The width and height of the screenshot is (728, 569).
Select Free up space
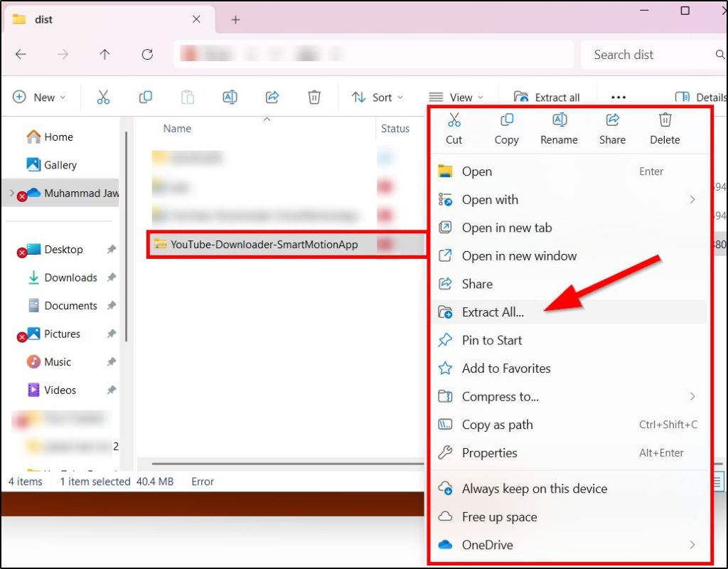click(x=569, y=517)
